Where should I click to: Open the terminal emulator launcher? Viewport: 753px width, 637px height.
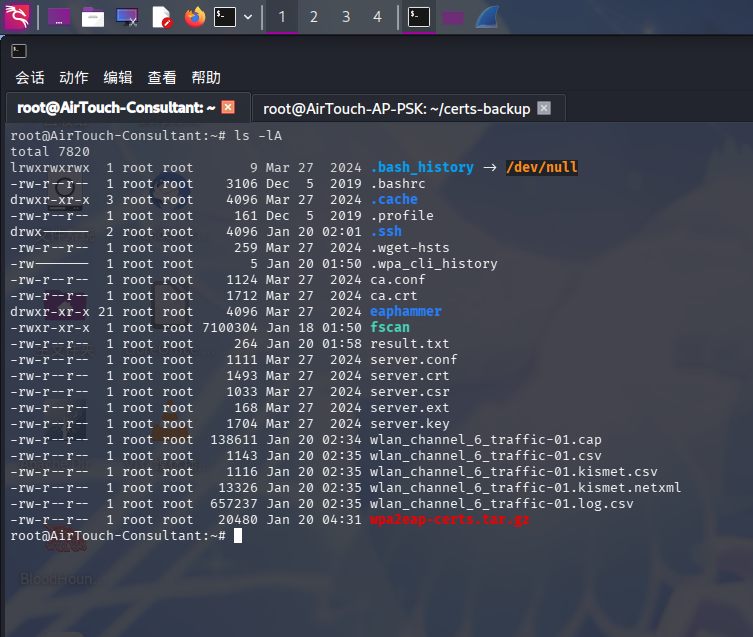(225, 17)
